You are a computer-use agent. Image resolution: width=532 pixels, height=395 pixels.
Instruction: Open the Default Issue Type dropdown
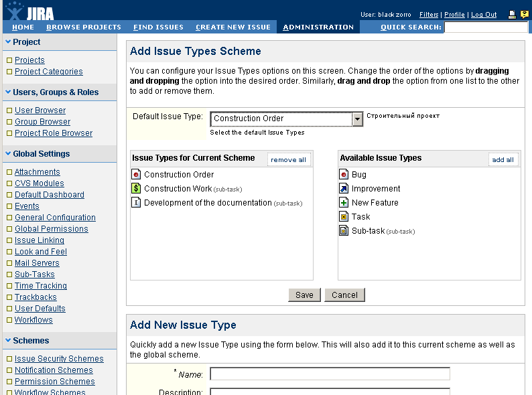coord(357,118)
